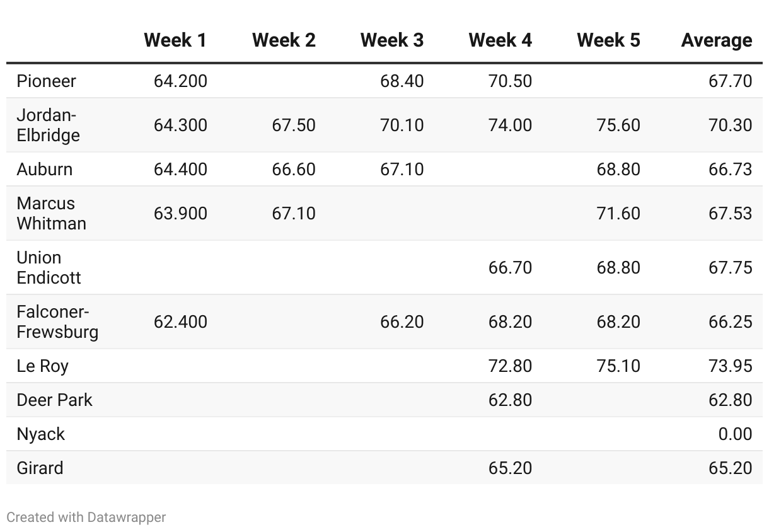Screen dimensions: 769x532
Task: Click the Girard row label
Action: click(x=40, y=468)
